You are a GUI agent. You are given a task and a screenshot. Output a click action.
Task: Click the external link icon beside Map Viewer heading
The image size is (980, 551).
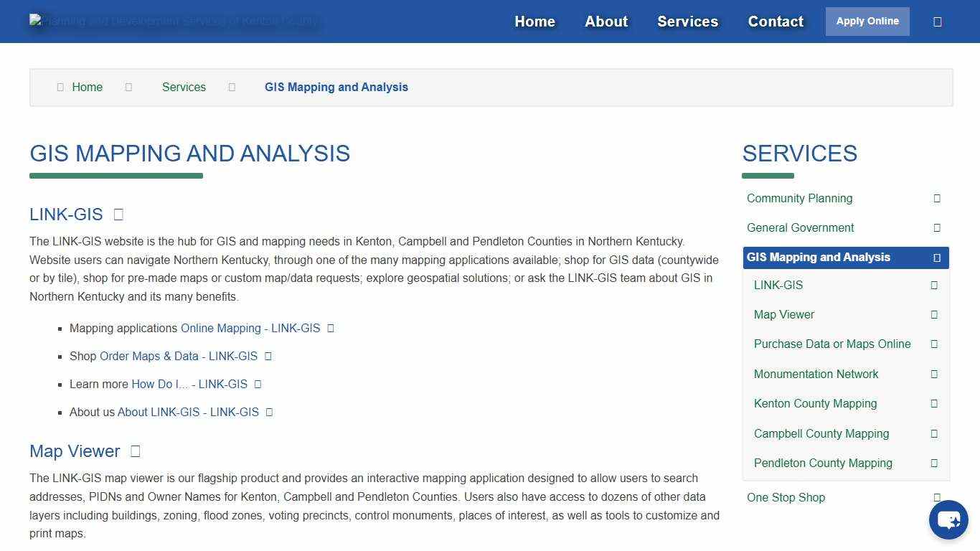tap(135, 451)
